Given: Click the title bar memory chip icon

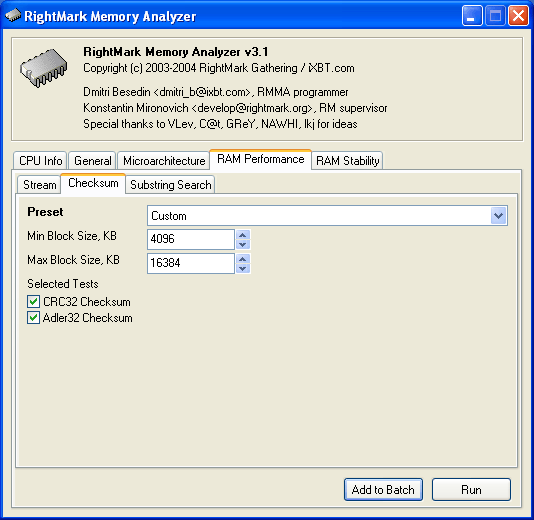Looking at the screenshot, I should [13, 15].
